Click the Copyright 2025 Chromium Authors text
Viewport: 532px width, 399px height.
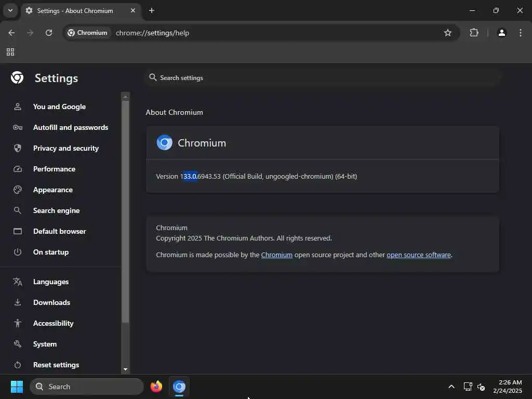[x=244, y=238]
